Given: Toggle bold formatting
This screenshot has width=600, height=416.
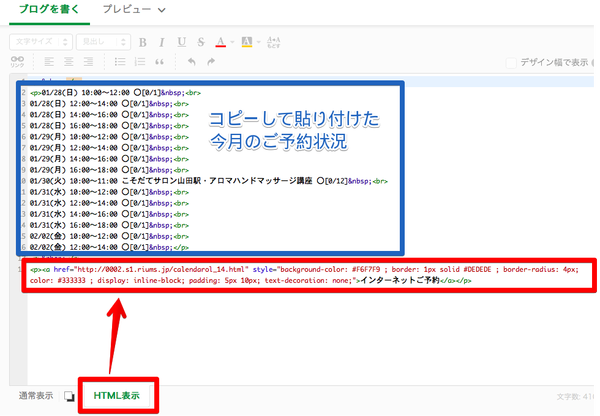Looking at the screenshot, I should pos(143,42).
